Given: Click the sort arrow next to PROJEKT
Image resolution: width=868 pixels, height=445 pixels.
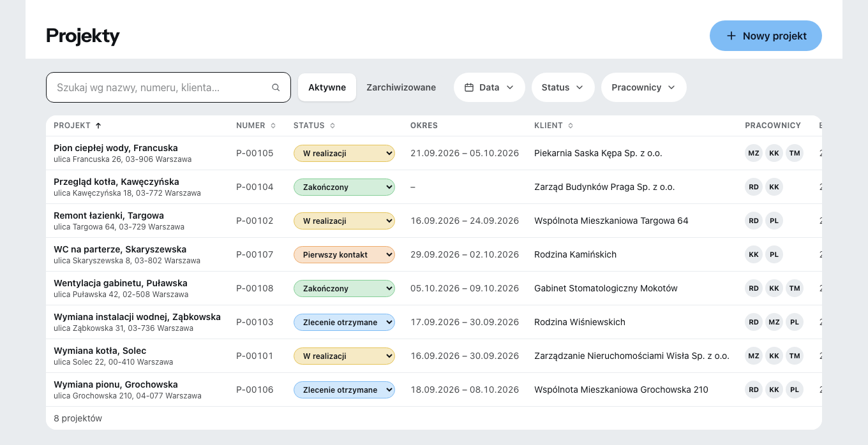Looking at the screenshot, I should click(98, 126).
